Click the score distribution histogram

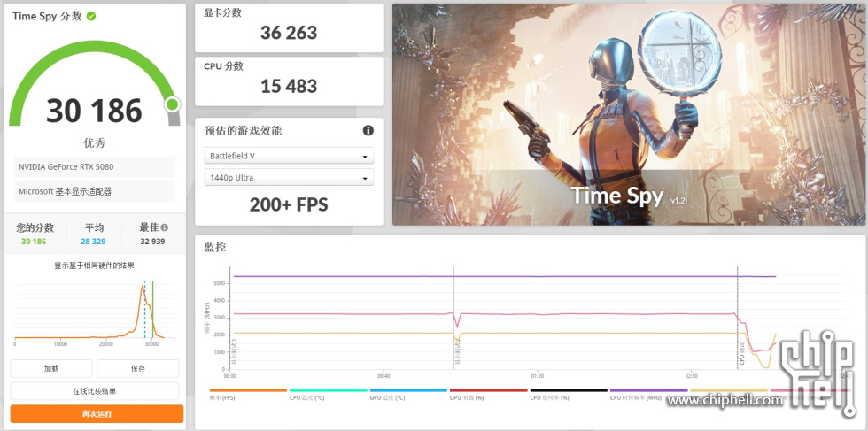coord(94,311)
